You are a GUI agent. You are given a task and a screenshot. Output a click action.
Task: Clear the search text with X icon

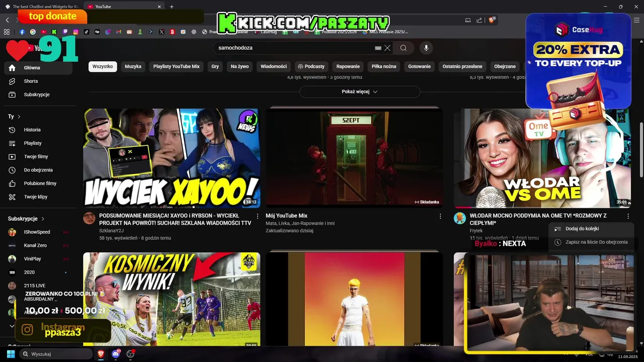387,48
